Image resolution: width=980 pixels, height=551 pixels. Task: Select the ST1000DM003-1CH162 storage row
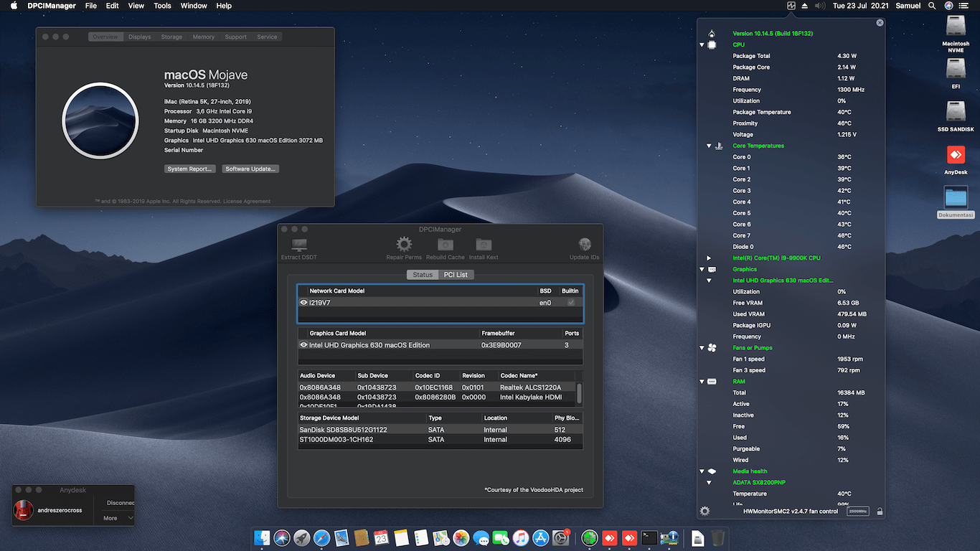click(440, 439)
